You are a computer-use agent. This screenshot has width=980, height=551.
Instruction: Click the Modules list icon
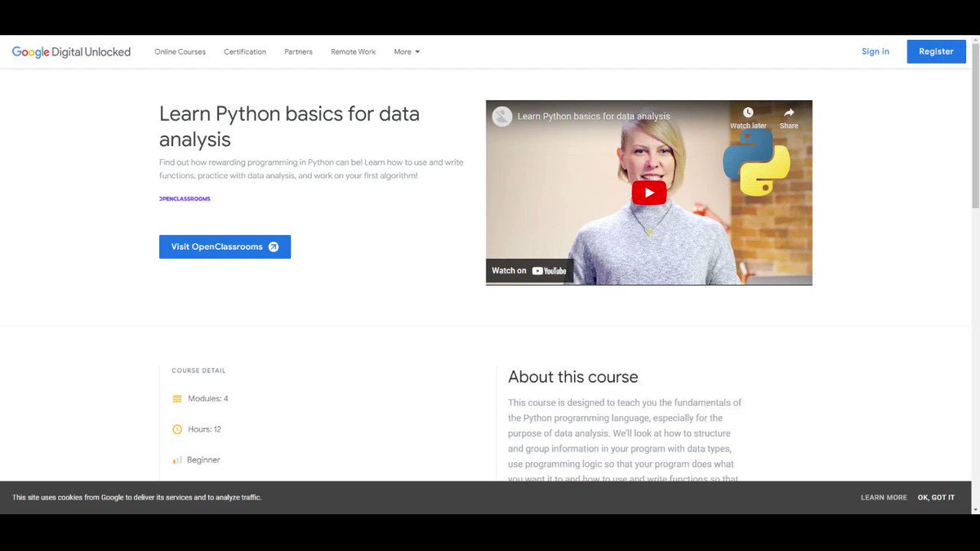click(177, 398)
